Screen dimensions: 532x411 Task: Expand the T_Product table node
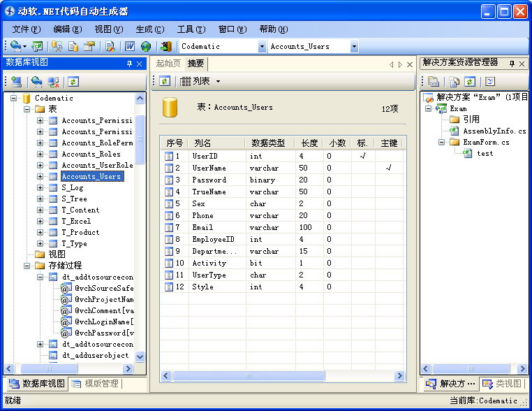[40, 233]
